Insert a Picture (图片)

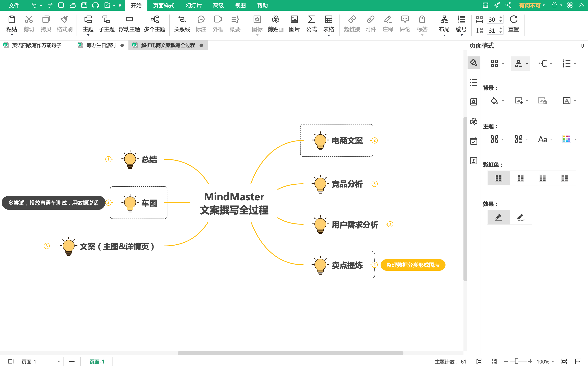tap(294, 24)
